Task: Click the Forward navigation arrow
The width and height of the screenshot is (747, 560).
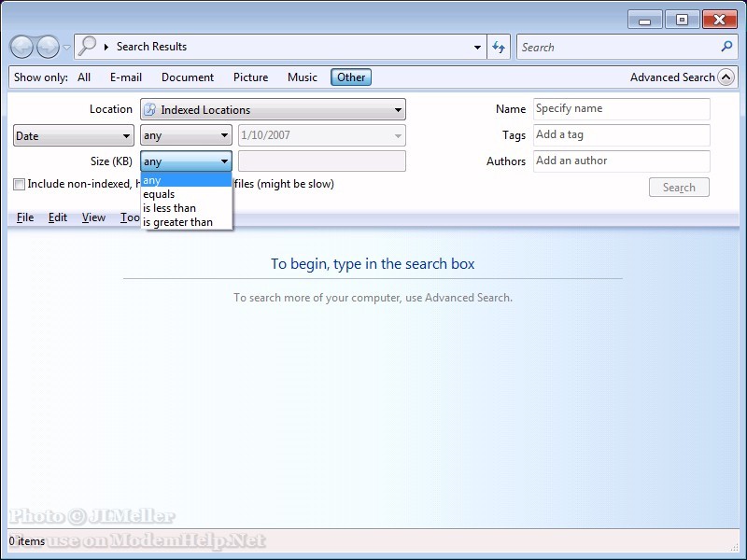Action: tap(49, 47)
